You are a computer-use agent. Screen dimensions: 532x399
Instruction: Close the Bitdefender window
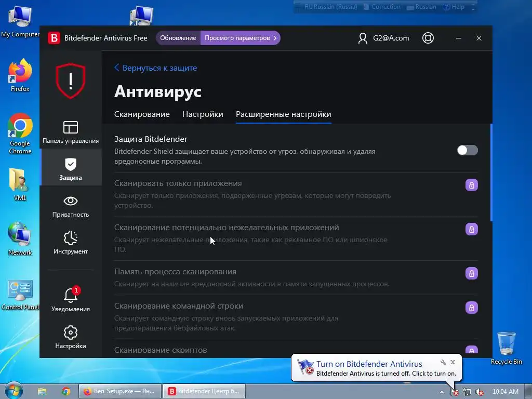pos(478,38)
